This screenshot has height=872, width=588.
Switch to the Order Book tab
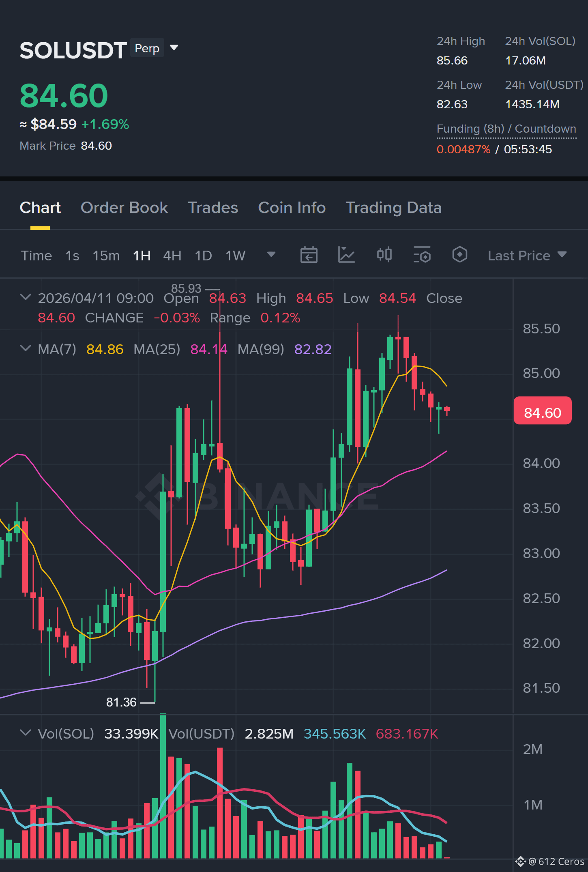tap(124, 208)
